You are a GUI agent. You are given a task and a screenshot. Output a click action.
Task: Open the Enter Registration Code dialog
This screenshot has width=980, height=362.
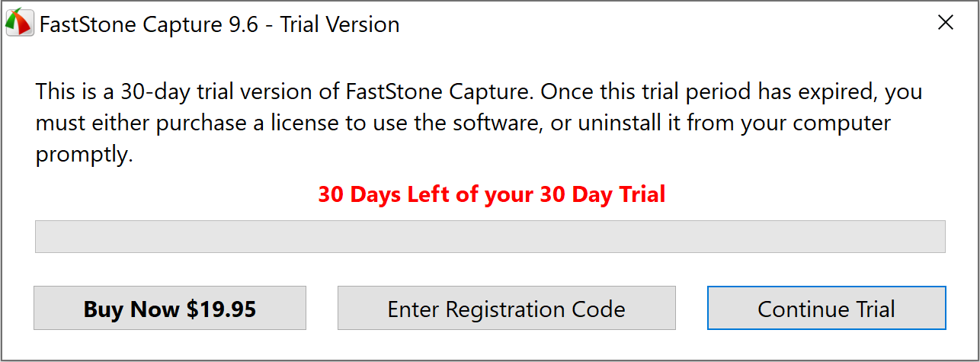point(506,309)
